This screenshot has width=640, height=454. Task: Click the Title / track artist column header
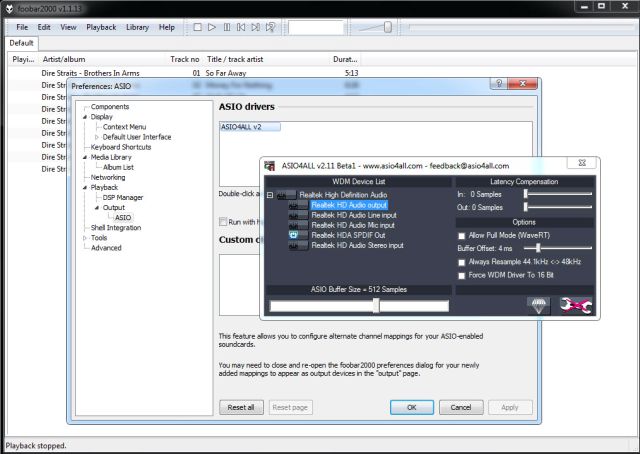[x=266, y=59]
